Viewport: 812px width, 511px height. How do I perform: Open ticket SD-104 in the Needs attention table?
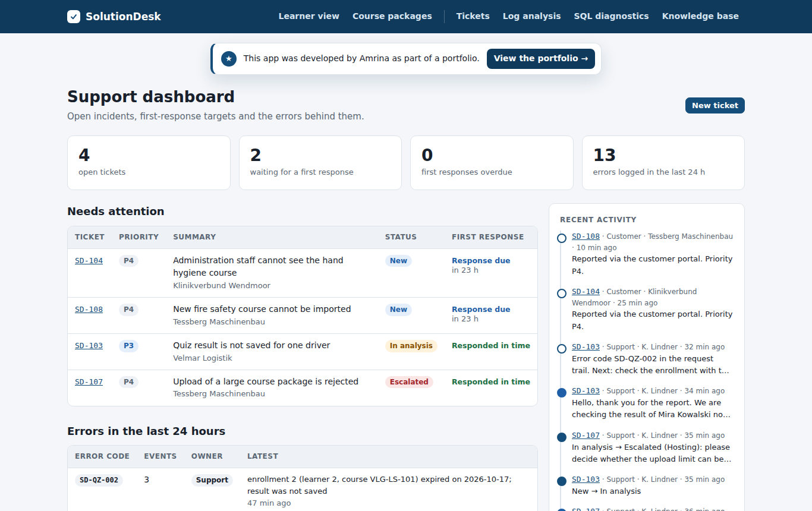[x=89, y=261]
